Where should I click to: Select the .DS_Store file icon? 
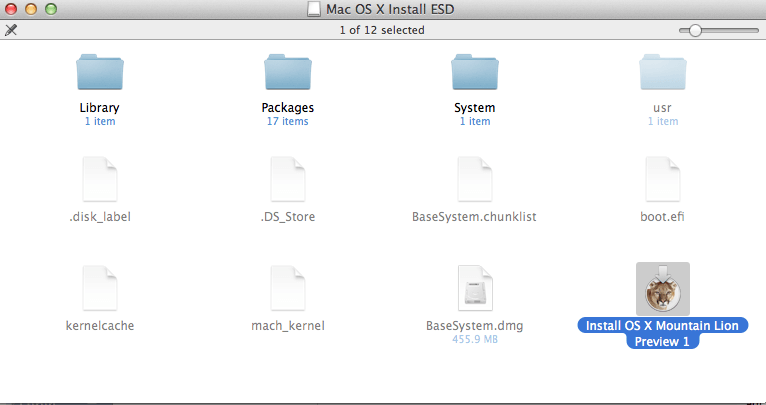(287, 181)
